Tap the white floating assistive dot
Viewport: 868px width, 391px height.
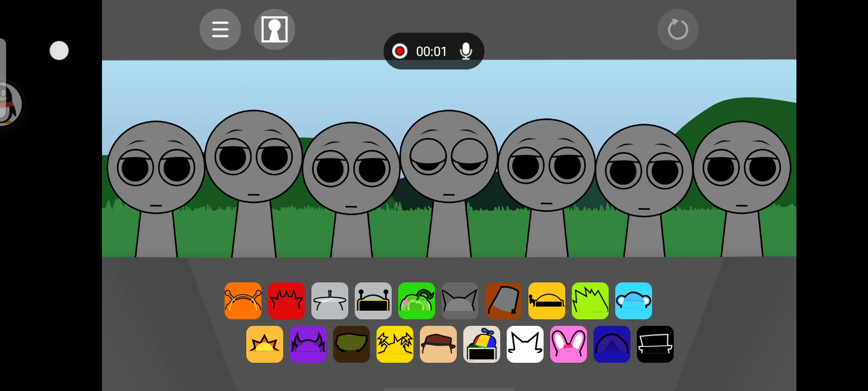tap(59, 51)
